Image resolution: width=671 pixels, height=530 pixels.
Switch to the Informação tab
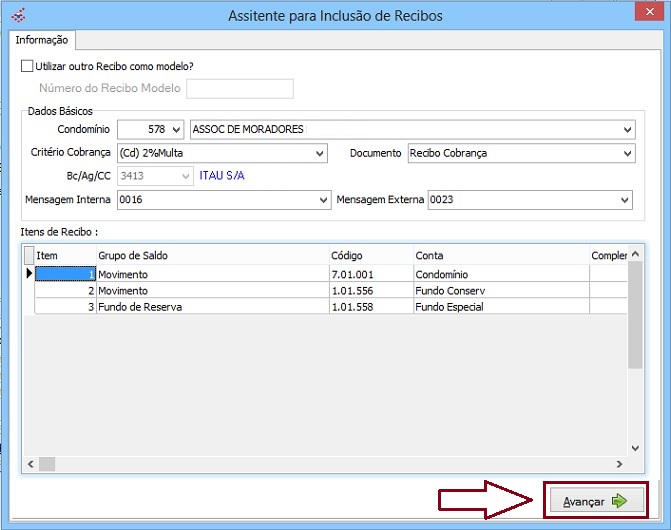point(42,40)
